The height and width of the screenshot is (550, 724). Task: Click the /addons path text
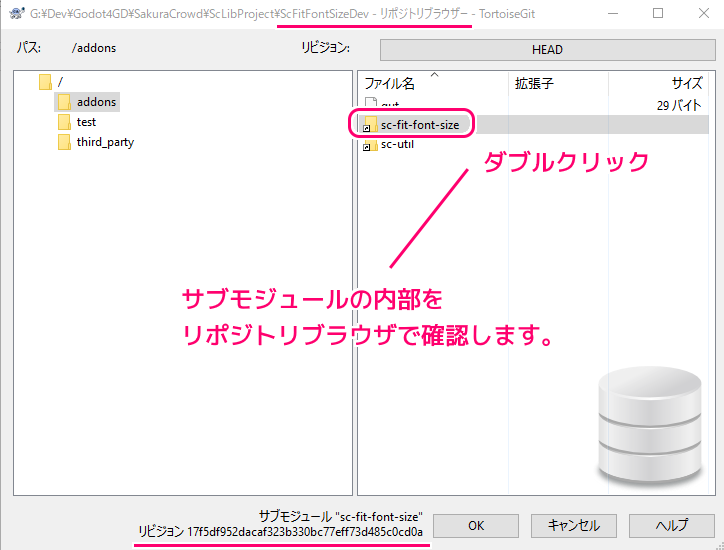95,48
